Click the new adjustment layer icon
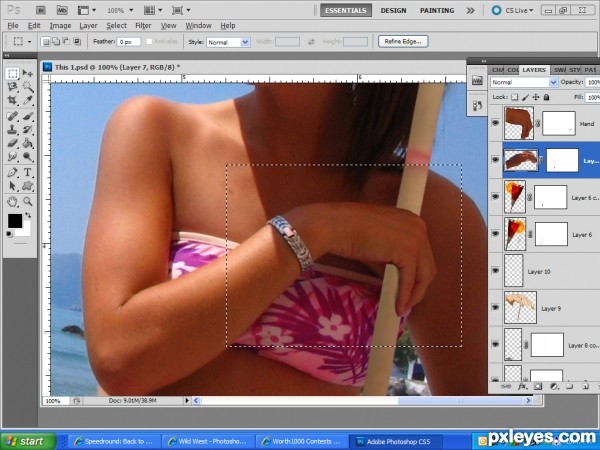The width and height of the screenshot is (600, 450). click(x=554, y=387)
